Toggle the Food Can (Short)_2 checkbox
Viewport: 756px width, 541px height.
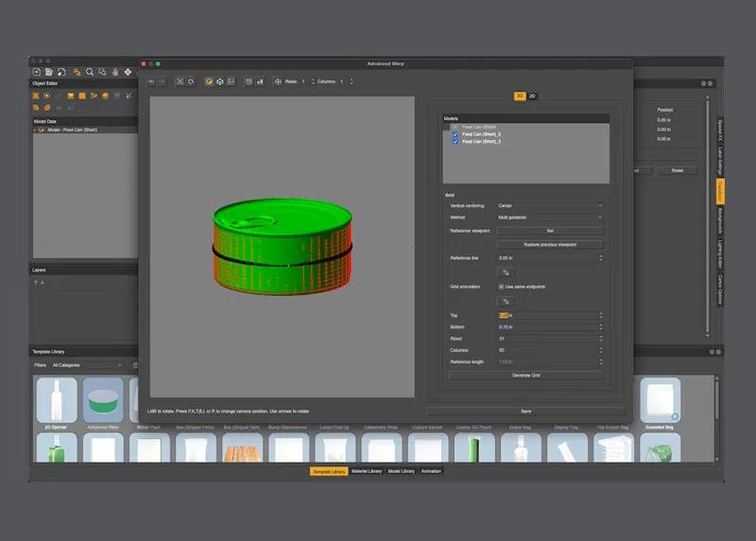coord(455,134)
